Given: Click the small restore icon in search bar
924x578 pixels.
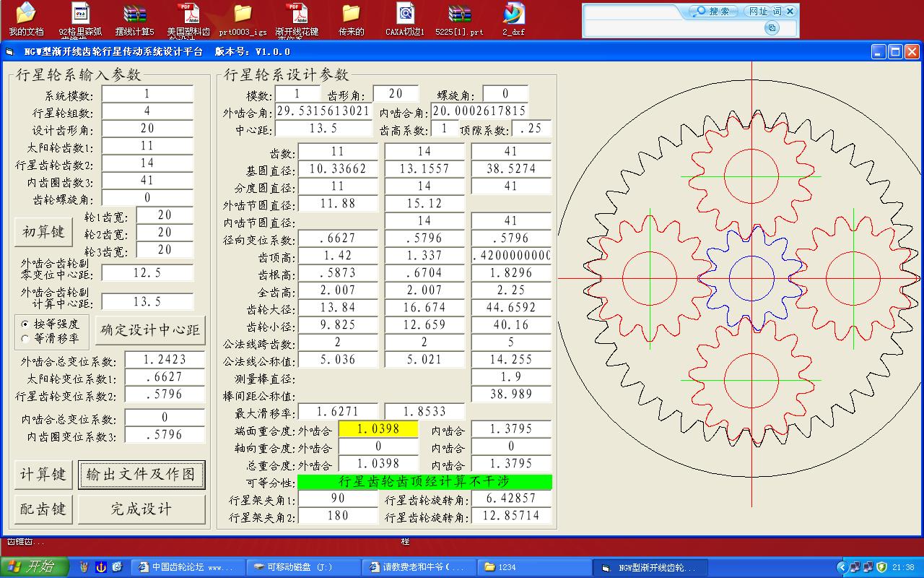Looking at the screenshot, I should pyautogui.click(x=772, y=27).
